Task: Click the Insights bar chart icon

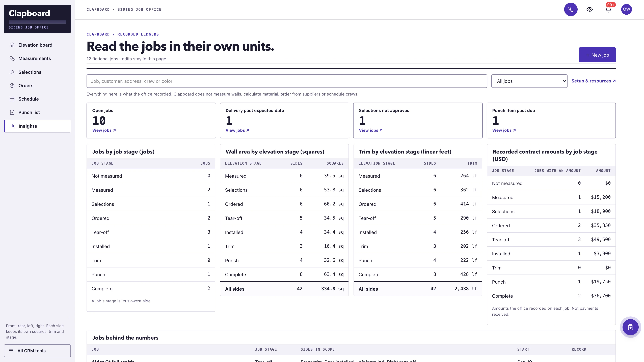Action: (12, 126)
